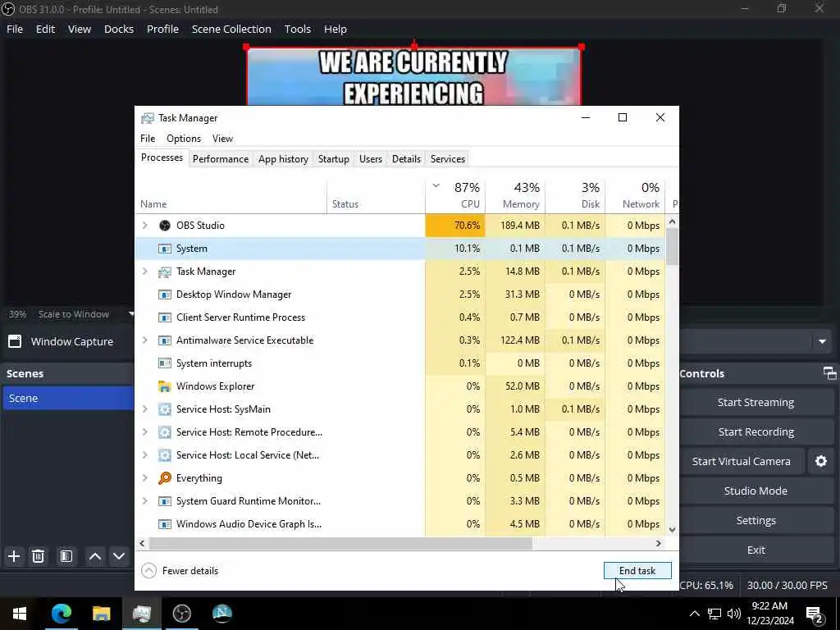Click End task button
This screenshot has width=840, height=630.
click(637, 571)
